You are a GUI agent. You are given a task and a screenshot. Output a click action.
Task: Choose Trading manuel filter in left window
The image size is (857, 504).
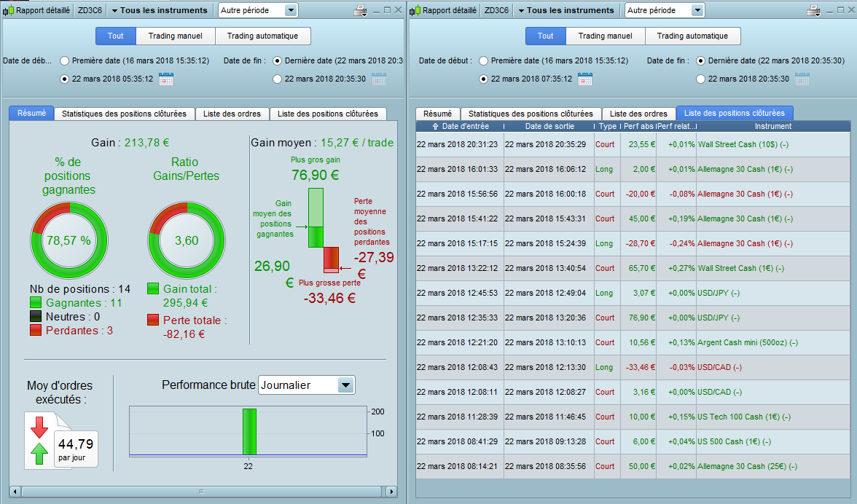[x=175, y=36]
